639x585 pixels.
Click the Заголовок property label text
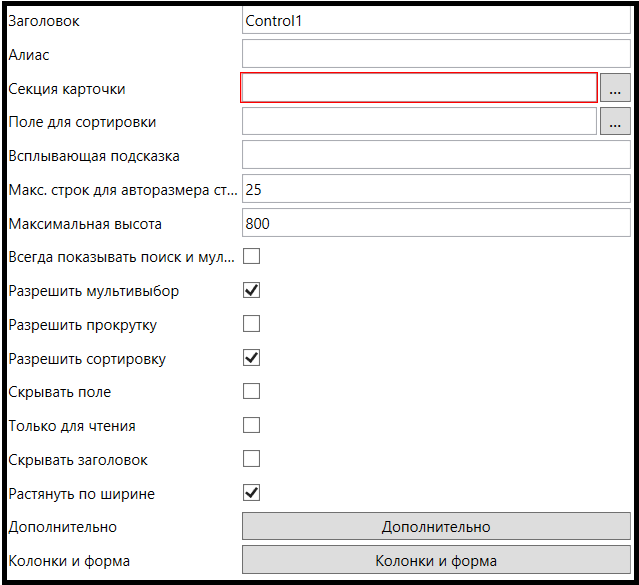44,21
